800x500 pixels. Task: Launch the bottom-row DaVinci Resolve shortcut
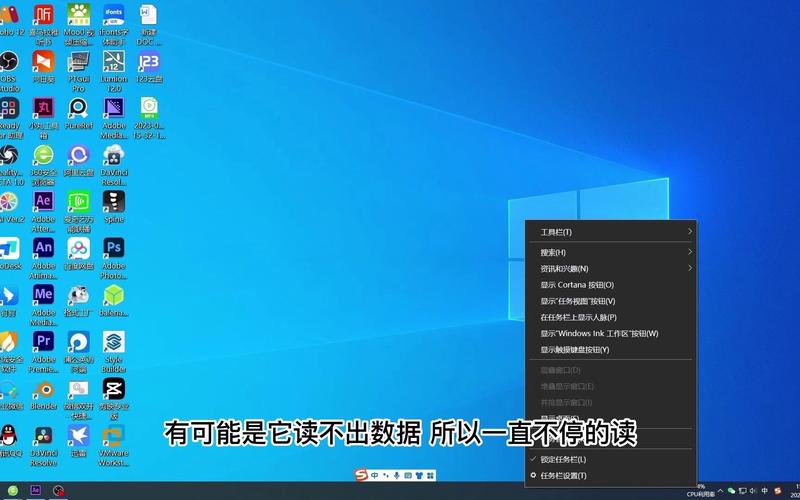click(x=43, y=446)
